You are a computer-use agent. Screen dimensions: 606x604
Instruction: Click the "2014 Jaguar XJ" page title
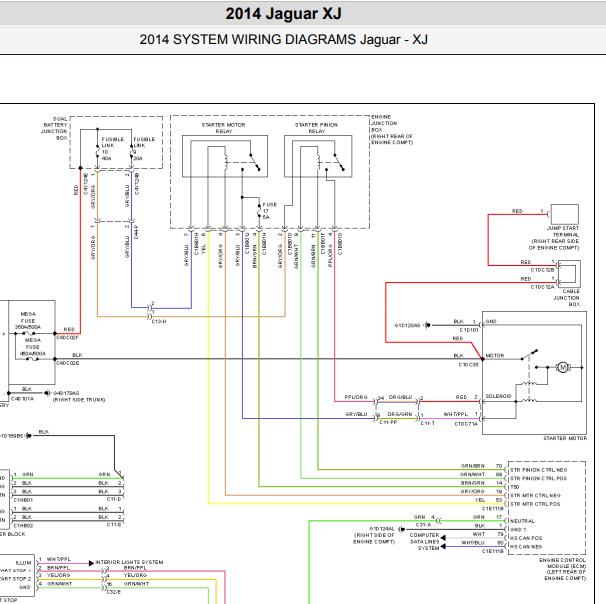(x=283, y=14)
